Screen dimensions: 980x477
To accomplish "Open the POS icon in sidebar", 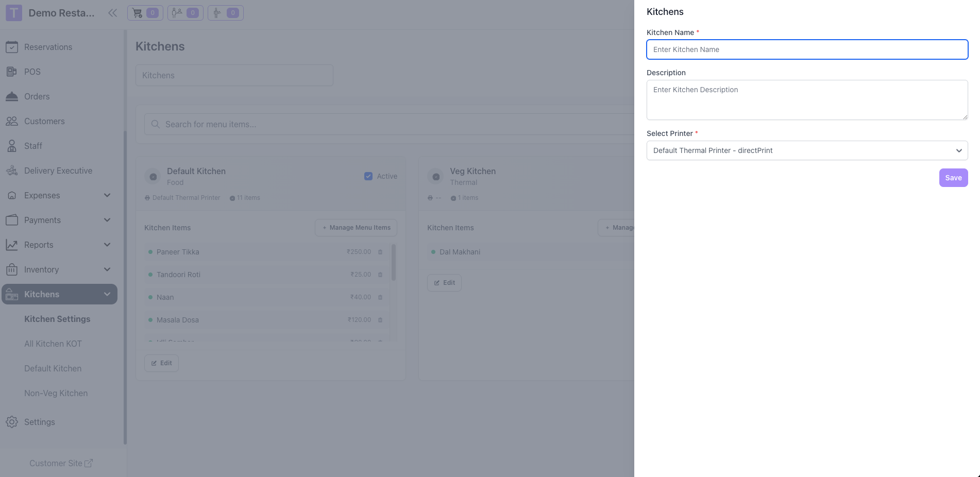I will pyautogui.click(x=12, y=72).
